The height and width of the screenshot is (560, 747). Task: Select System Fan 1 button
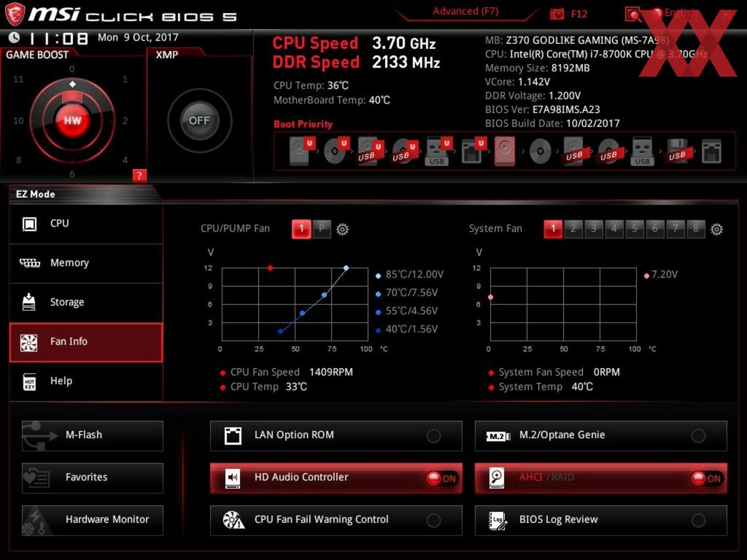[553, 229]
